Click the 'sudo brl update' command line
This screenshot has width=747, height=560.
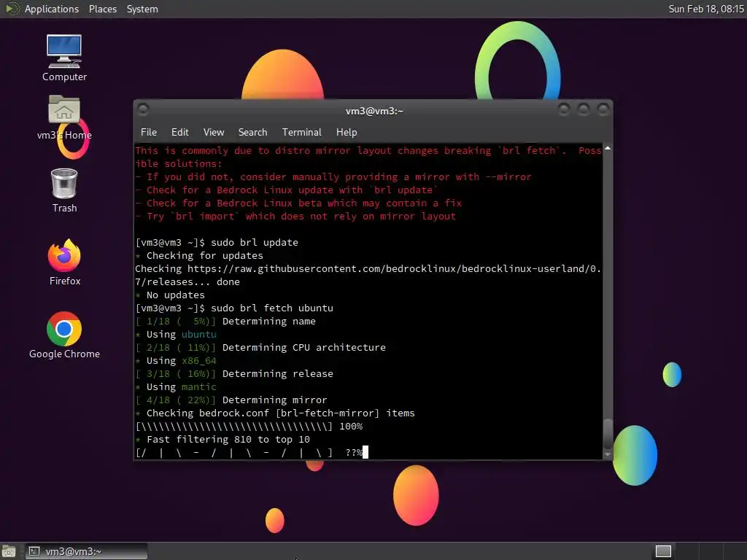pyautogui.click(x=217, y=242)
